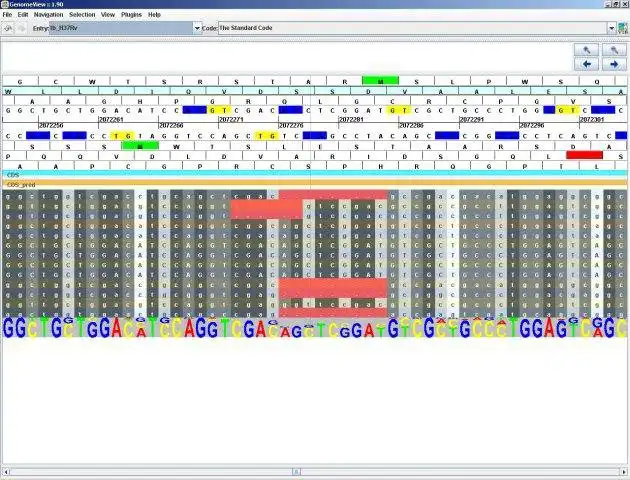The width and height of the screenshot is (630, 480).
Task: Click ruler position 2072276
Action: pos(291,125)
